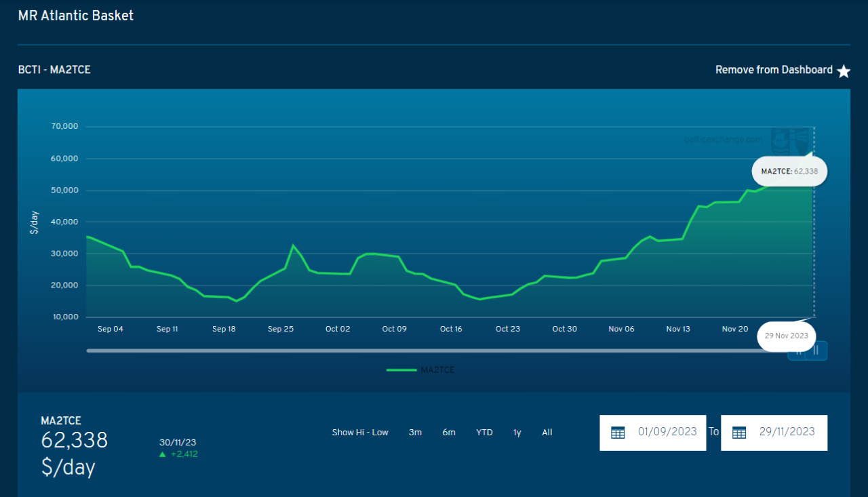The width and height of the screenshot is (868, 497).
Task: Select the 6m time range
Action: (449, 433)
